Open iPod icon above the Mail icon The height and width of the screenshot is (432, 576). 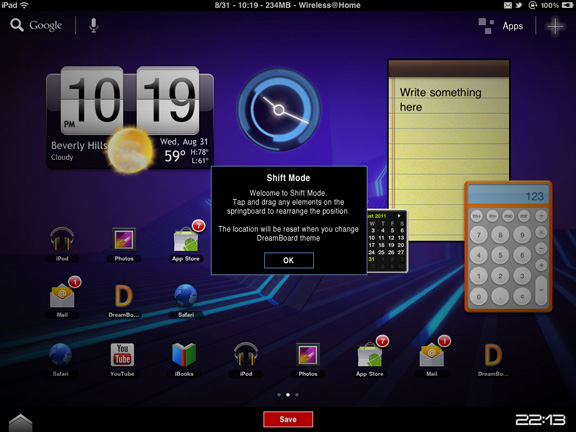(62, 239)
